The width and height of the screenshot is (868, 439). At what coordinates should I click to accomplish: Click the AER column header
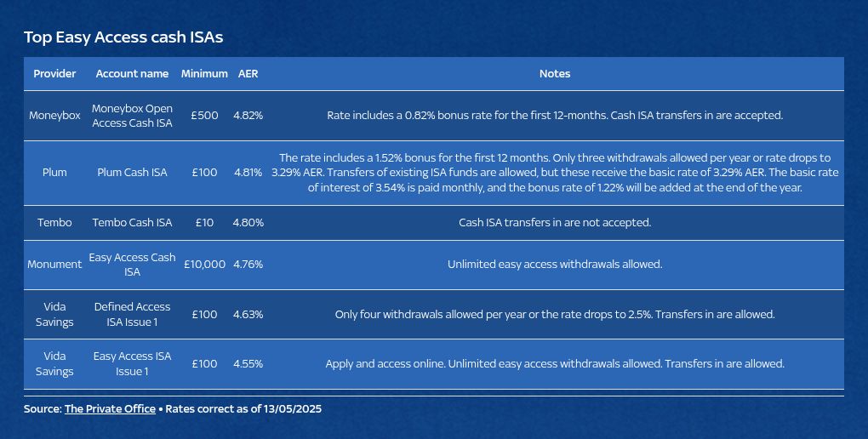pos(248,74)
